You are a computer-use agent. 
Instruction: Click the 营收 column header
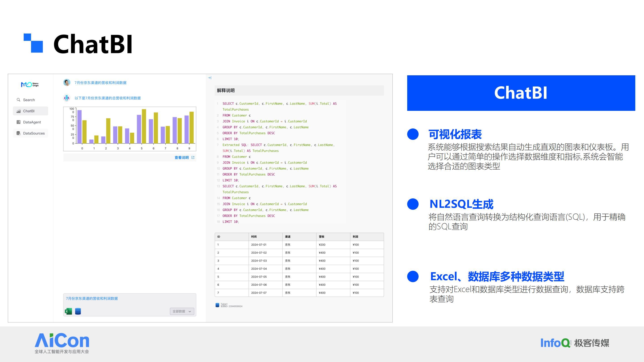333,237
